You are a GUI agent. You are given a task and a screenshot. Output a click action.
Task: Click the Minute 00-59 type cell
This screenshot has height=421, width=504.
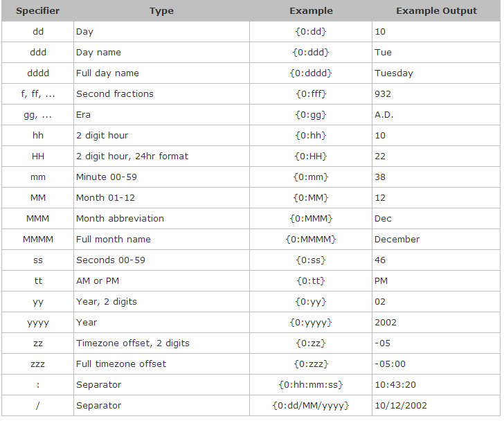pos(161,177)
